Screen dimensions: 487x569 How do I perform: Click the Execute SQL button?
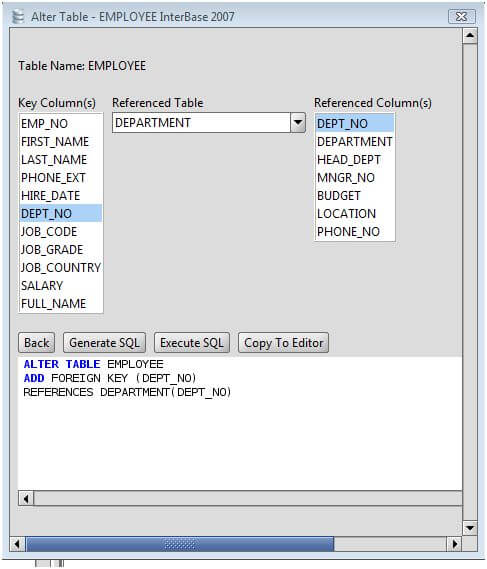(x=192, y=343)
